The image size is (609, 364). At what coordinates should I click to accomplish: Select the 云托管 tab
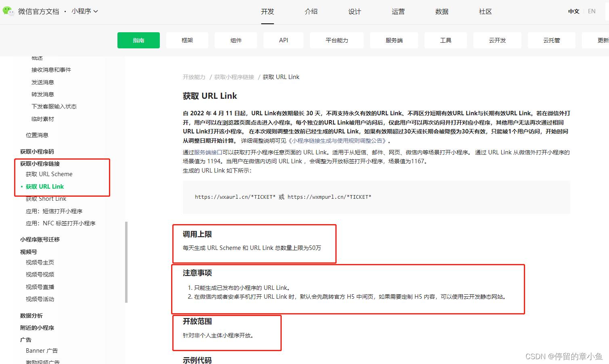[x=552, y=40]
